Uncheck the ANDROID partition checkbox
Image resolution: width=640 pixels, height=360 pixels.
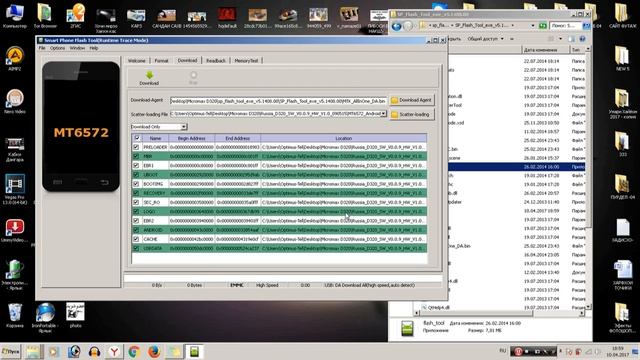coord(136,230)
